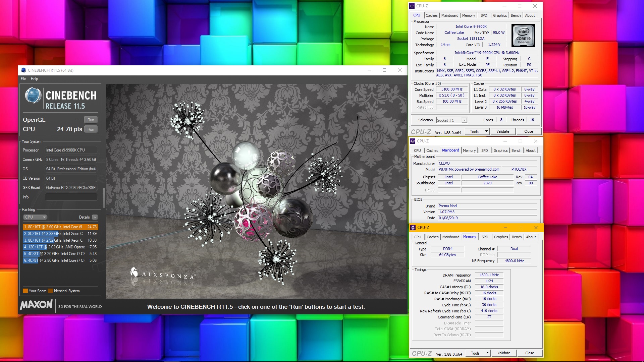This screenshot has width=644, height=362.
Task: Switch to Caches tab in top CPU-Z
Action: pyautogui.click(x=432, y=15)
